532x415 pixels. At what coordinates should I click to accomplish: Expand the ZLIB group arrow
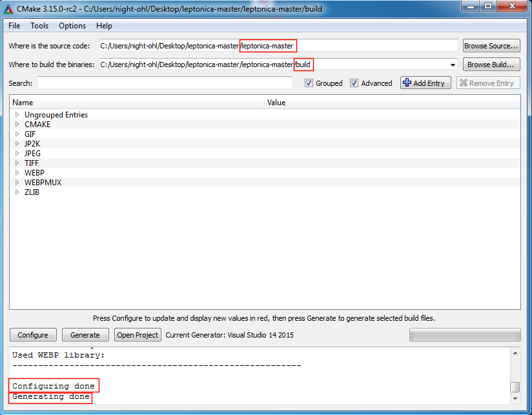(x=17, y=192)
